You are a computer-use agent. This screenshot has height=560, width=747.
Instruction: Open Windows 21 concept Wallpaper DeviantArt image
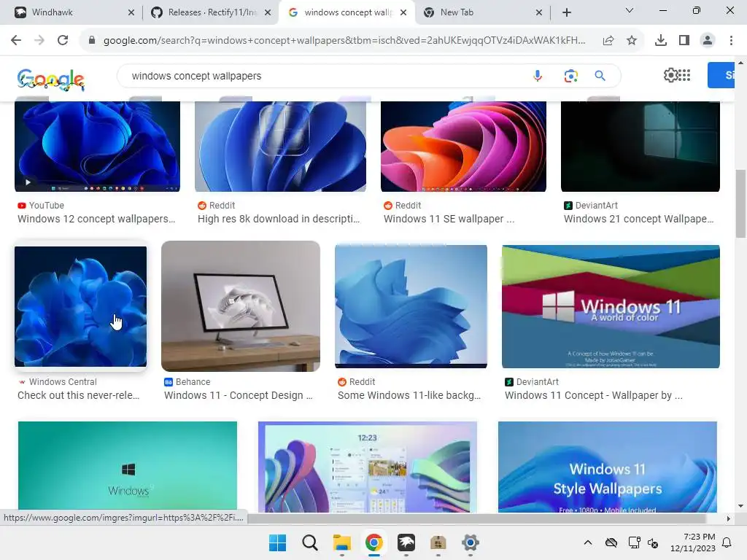[640, 146]
